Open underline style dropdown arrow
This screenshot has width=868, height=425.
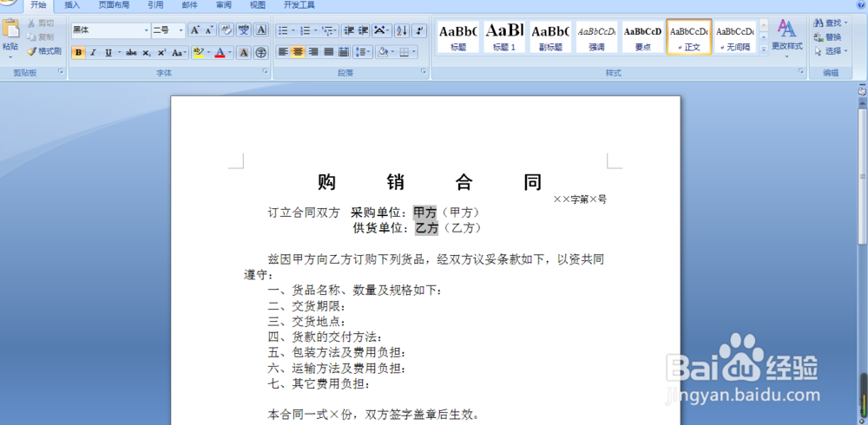click(x=119, y=53)
